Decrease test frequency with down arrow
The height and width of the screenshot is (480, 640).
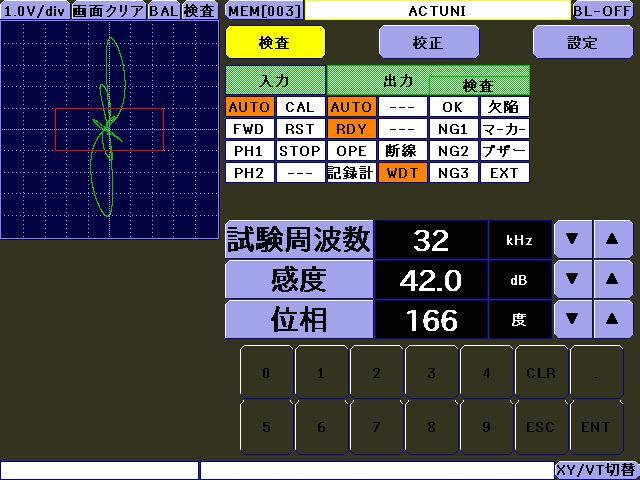click(x=572, y=240)
